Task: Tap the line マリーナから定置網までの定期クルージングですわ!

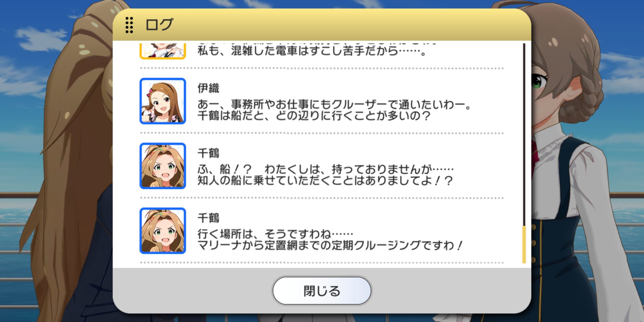Action: click(x=330, y=245)
